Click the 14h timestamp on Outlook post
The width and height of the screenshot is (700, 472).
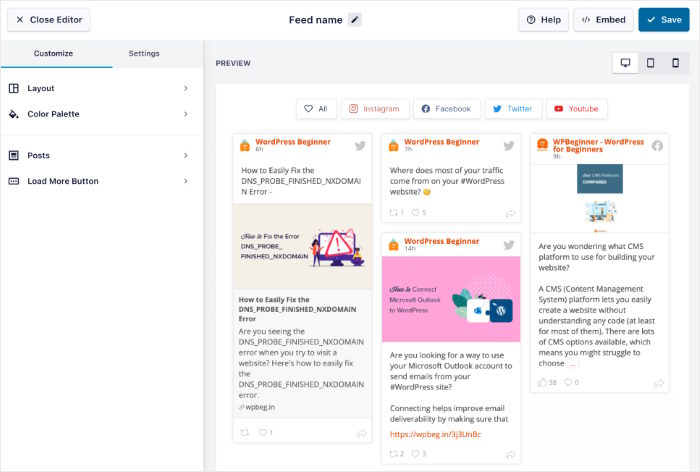(x=410, y=248)
